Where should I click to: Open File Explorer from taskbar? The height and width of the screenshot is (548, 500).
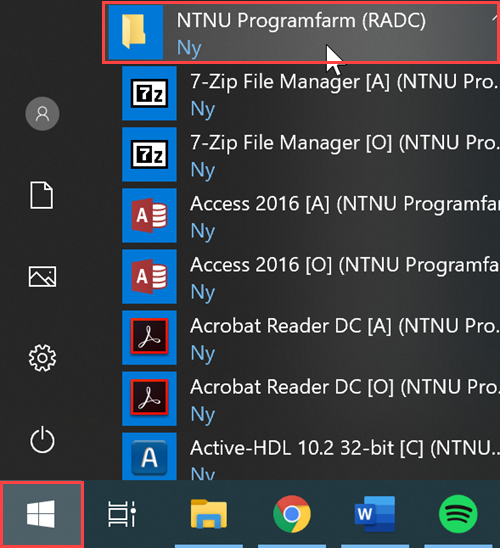[209, 514]
